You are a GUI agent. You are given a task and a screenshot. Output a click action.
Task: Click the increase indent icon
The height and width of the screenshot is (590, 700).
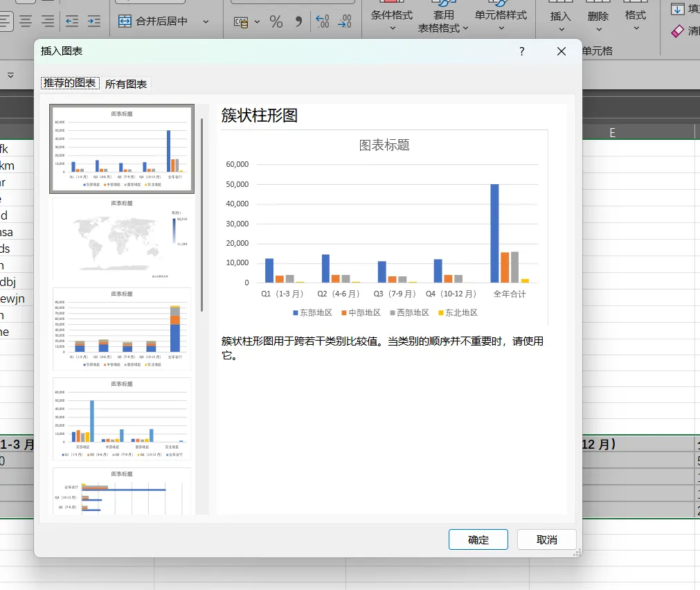click(93, 21)
